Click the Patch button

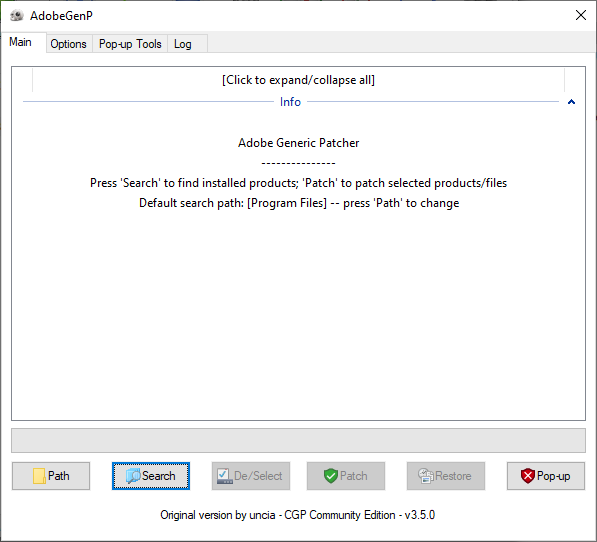(346, 476)
